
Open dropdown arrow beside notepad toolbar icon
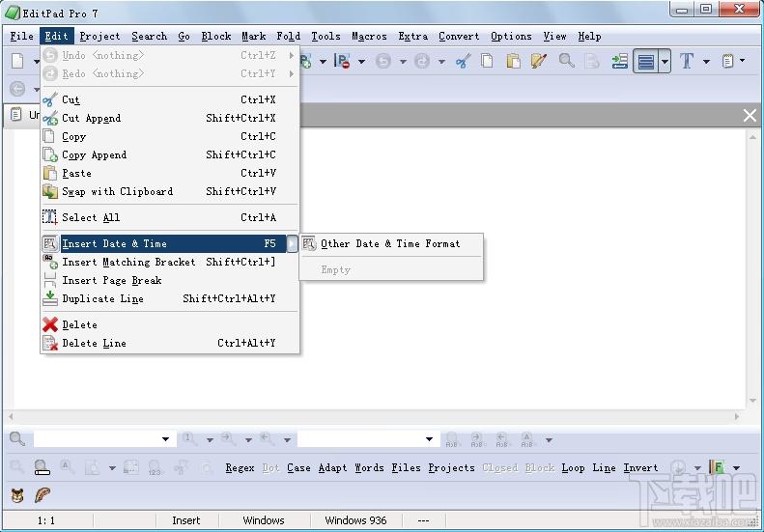click(742, 61)
